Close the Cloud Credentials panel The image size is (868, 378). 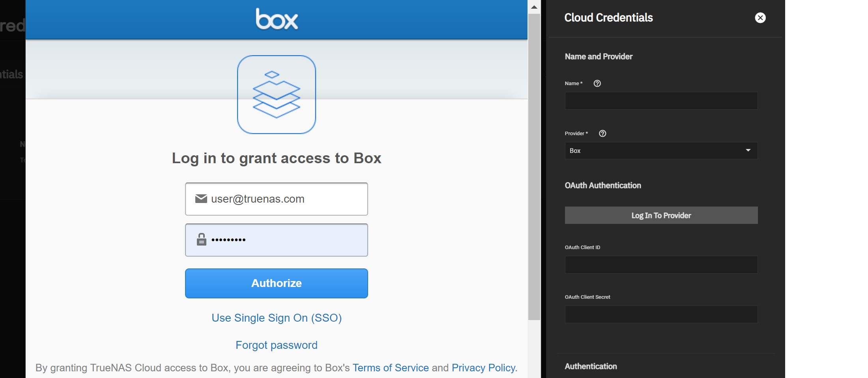tap(760, 18)
